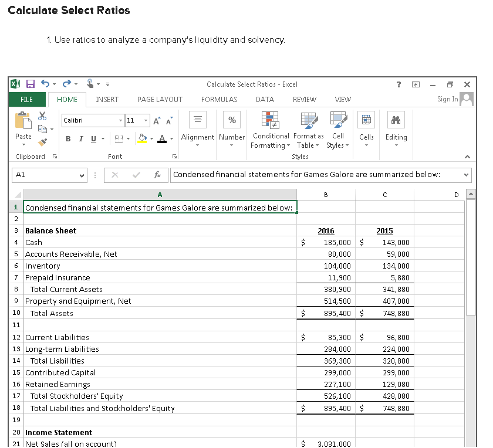Switch to the FORMULAS ribbon tab
This screenshot has height=448, width=493.
pyautogui.click(x=219, y=99)
